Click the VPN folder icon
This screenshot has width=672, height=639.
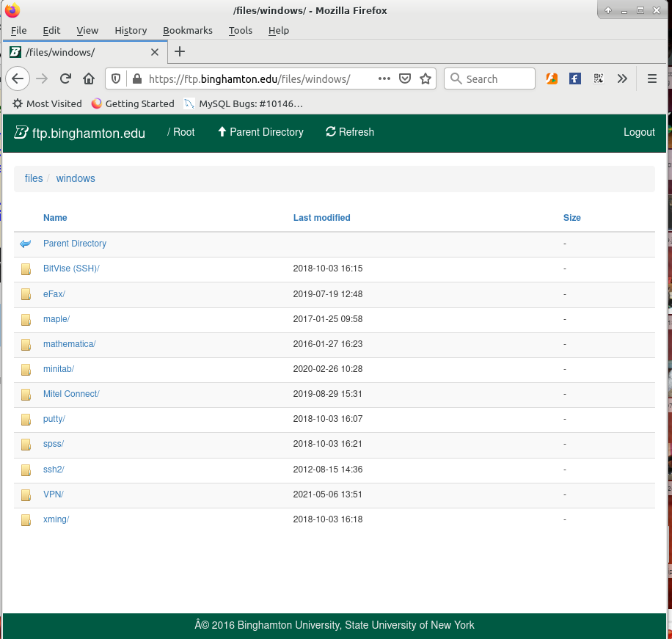pos(26,495)
